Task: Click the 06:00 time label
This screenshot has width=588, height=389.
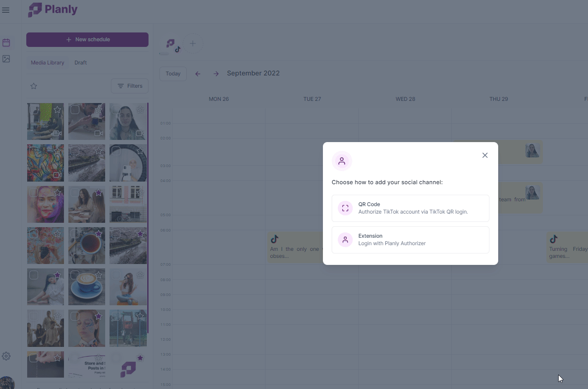Action: (x=165, y=230)
